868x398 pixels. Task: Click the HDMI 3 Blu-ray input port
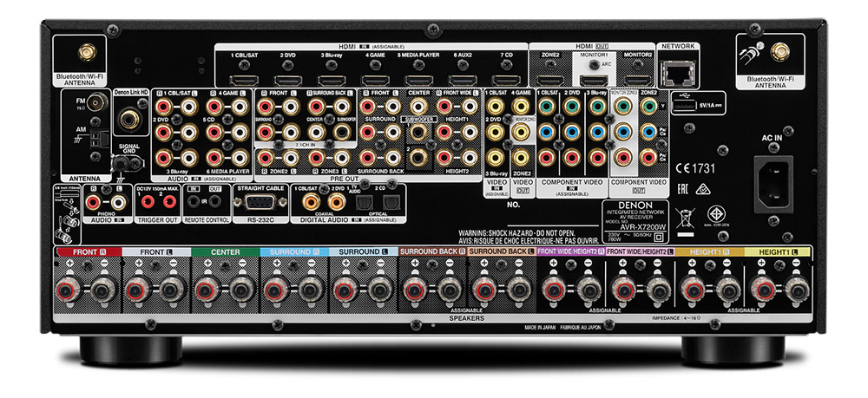(x=332, y=81)
